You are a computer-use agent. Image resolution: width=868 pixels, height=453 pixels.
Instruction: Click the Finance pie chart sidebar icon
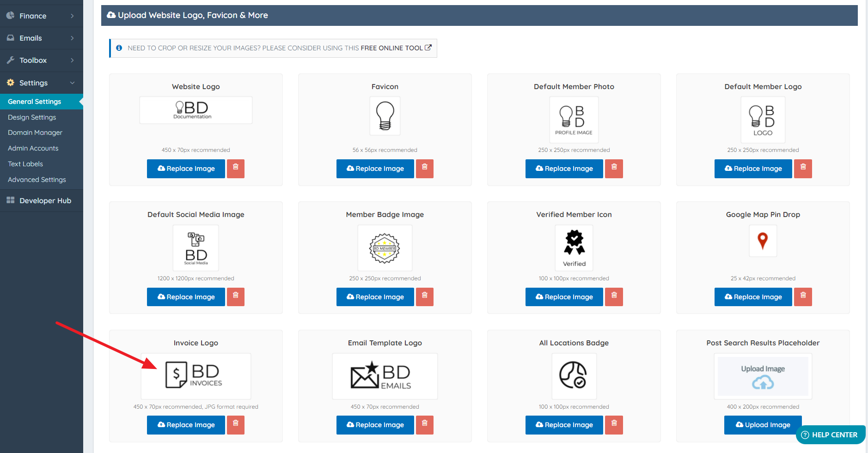[x=10, y=15]
